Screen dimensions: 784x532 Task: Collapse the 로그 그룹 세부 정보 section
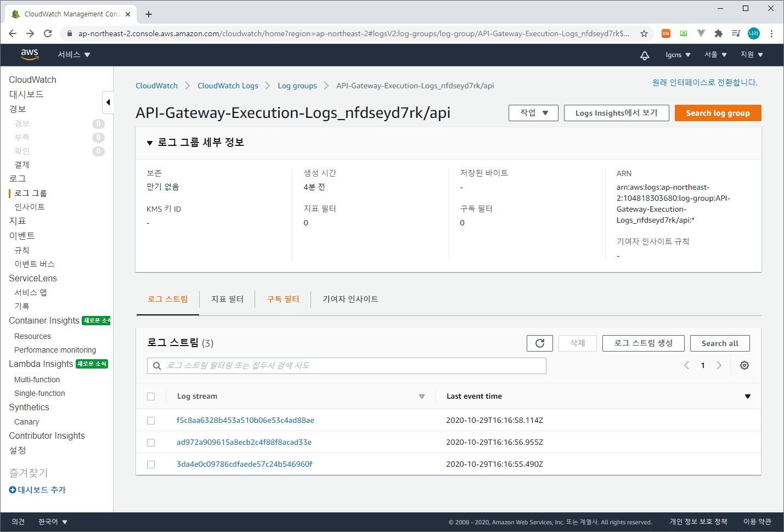[149, 143]
